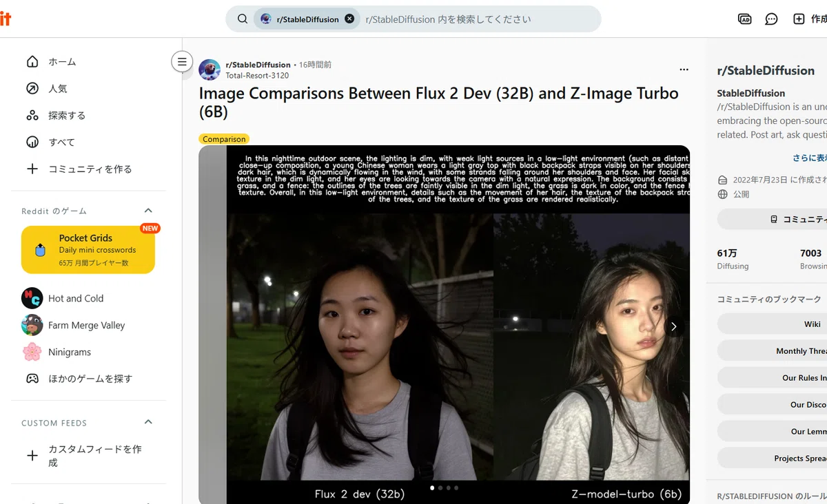Click the Ninigrams flower icon
The image size is (827, 504).
(x=32, y=352)
